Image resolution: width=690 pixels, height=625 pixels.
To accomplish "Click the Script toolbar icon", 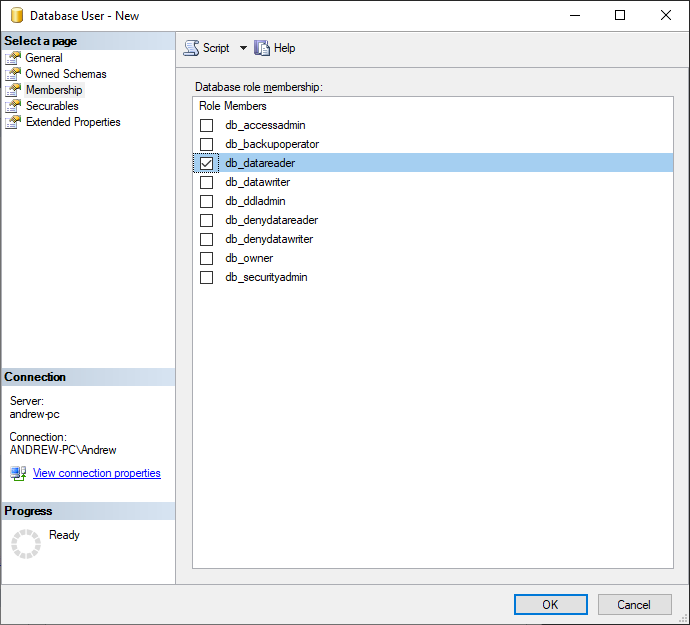I will (191, 48).
